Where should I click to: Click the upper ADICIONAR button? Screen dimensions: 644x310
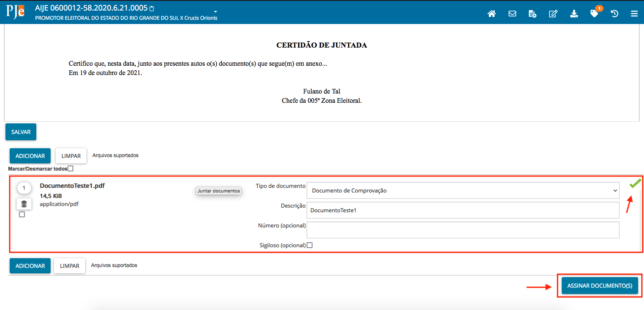point(30,156)
